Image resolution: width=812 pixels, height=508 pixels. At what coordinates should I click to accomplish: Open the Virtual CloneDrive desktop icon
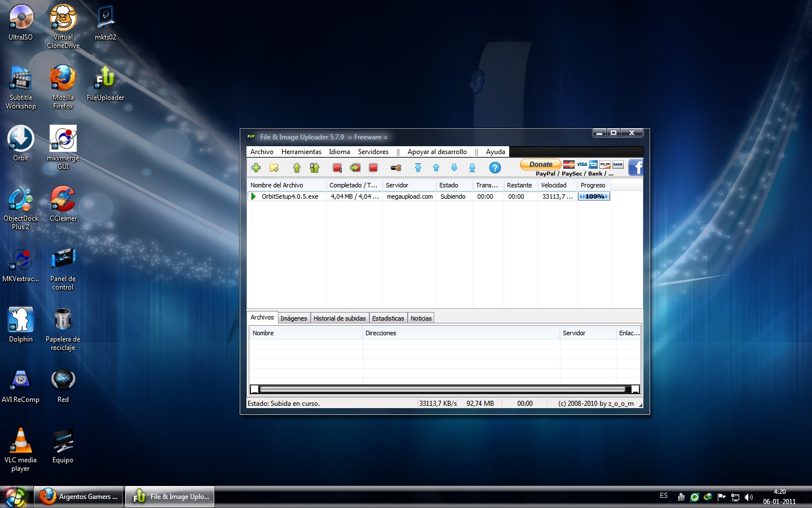(x=63, y=27)
